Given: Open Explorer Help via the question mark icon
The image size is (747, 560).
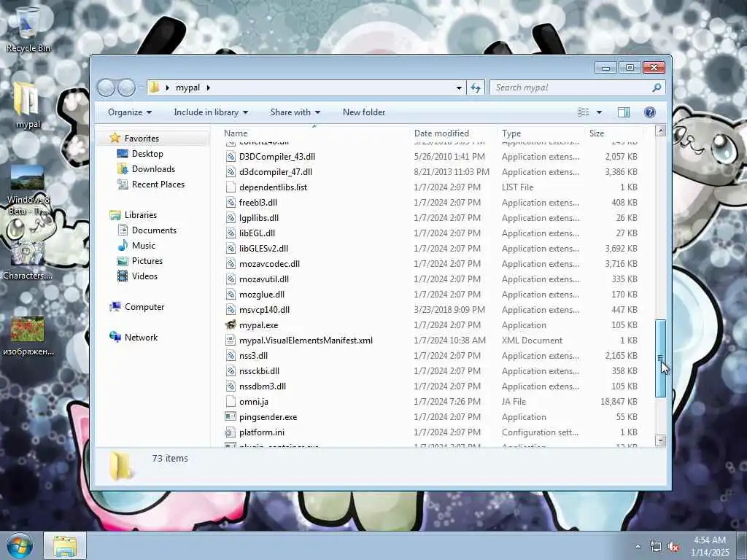Looking at the screenshot, I should pyautogui.click(x=649, y=112).
